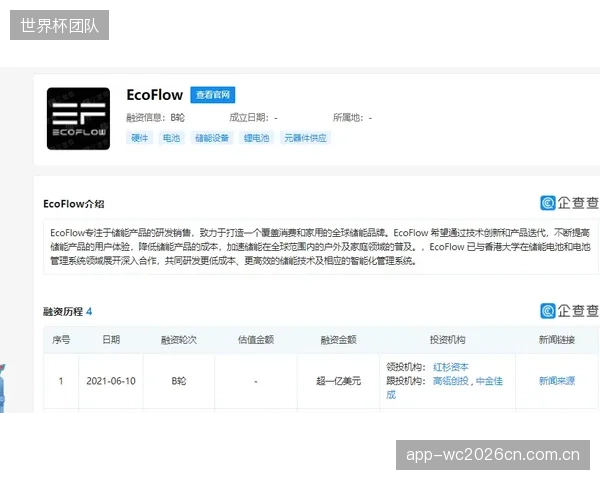Viewport: 600px width, 480px height.
Task: Open investor link 红杉资本
Action: (x=451, y=367)
